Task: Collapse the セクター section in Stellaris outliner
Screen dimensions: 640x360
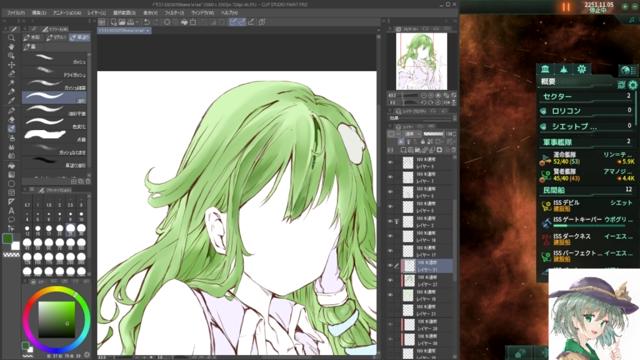Action: (x=587, y=96)
